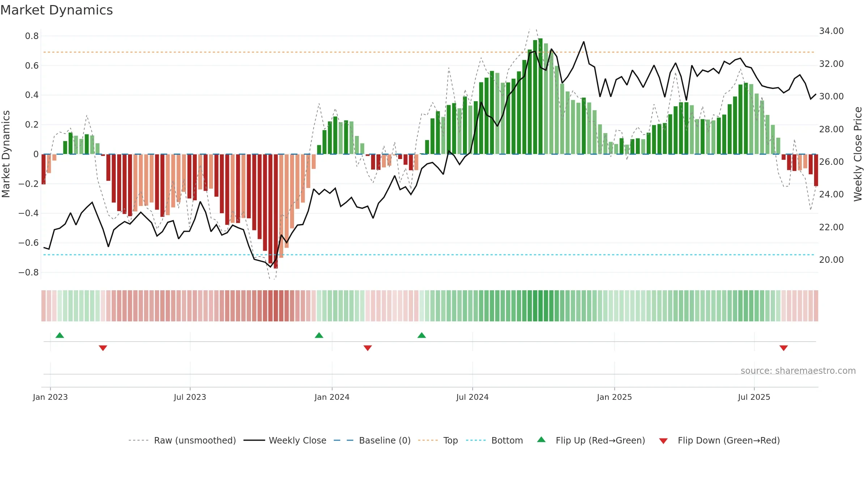Image resolution: width=868 pixels, height=488 pixels.
Task: Click green triangle icon in legend
Action: pyautogui.click(x=541, y=440)
